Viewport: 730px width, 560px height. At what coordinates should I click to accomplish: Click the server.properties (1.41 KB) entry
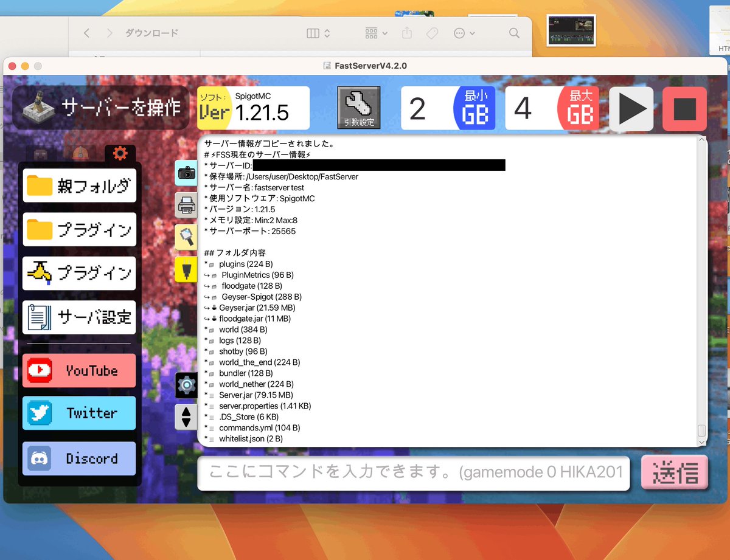click(x=258, y=406)
